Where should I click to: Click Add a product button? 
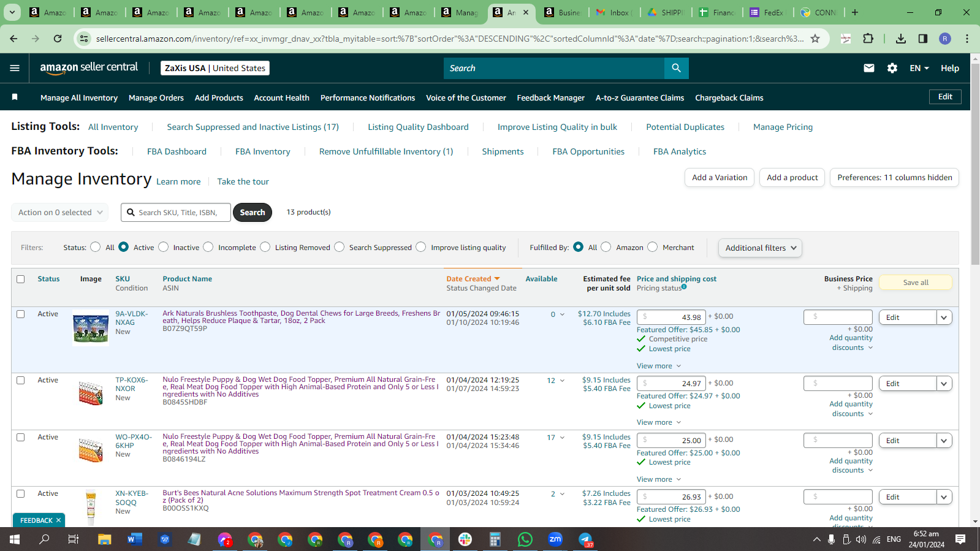(x=792, y=178)
